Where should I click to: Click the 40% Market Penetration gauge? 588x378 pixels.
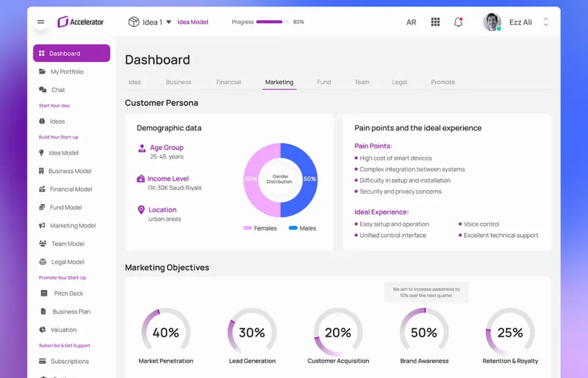pyautogui.click(x=166, y=332)
